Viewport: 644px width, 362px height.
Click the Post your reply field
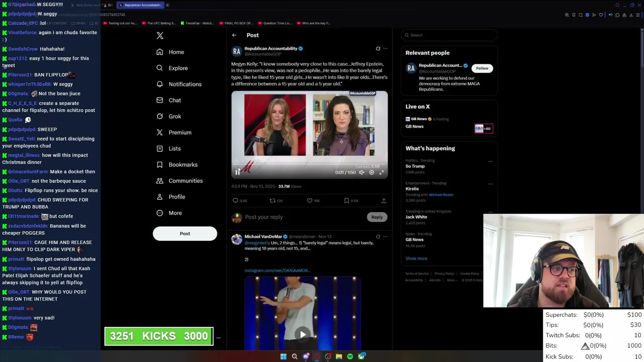pos(302,217)
